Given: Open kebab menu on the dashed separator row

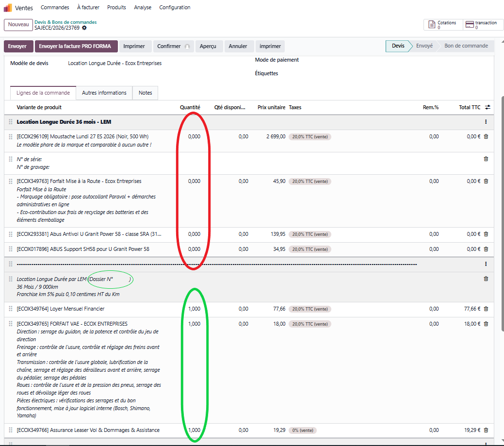Looking at the screenshot, I should 486,264.
